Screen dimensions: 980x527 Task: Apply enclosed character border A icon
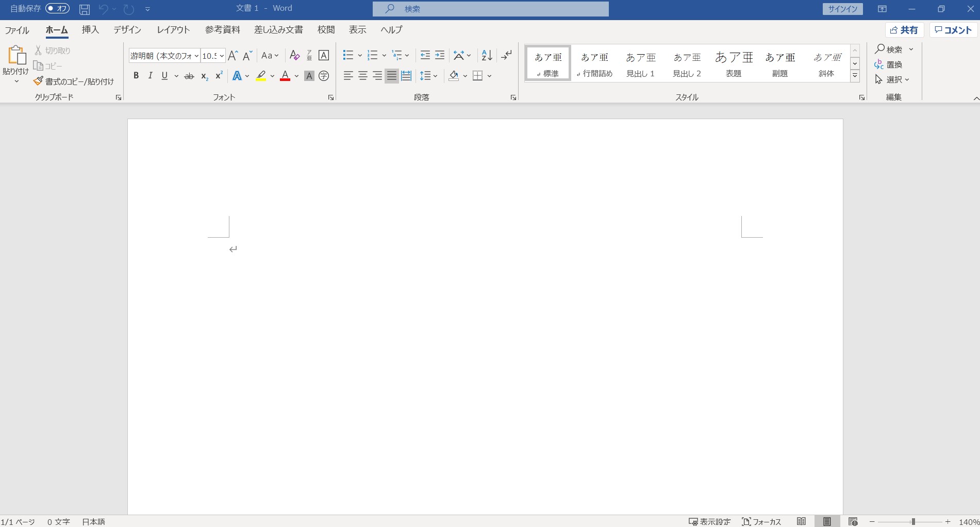324,55
